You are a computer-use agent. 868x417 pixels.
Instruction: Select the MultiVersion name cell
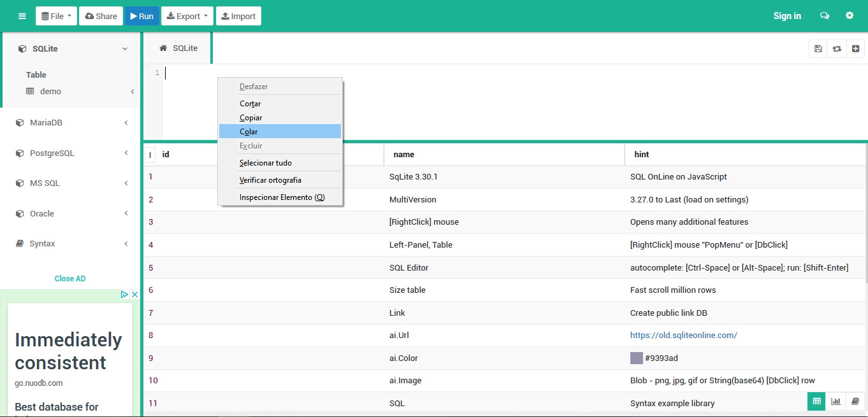tap(504, 200)
